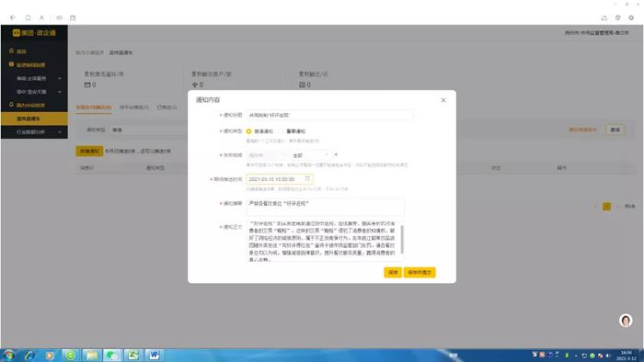This screenshot has height=362, width=644.
Task: Click the customer service avatar icon
Action: (626, 321)
